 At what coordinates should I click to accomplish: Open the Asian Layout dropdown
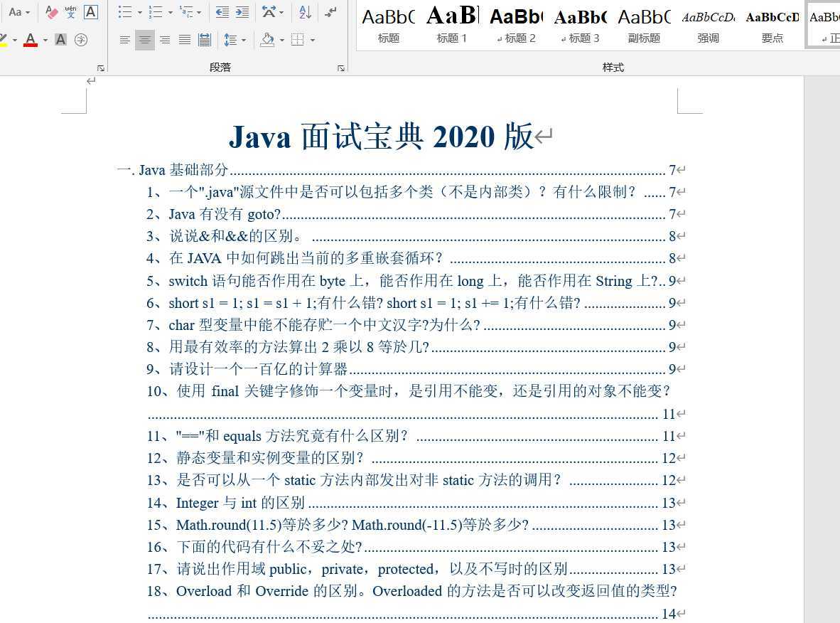tap(273, 12)
